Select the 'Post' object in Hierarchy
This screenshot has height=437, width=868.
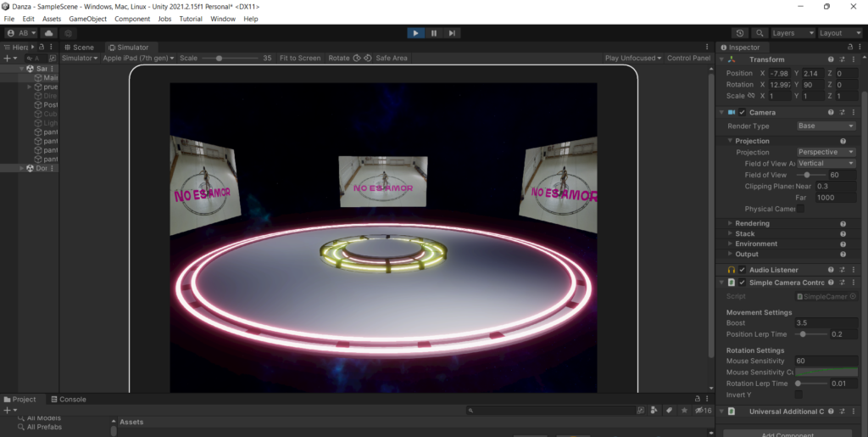pos(46,104)
